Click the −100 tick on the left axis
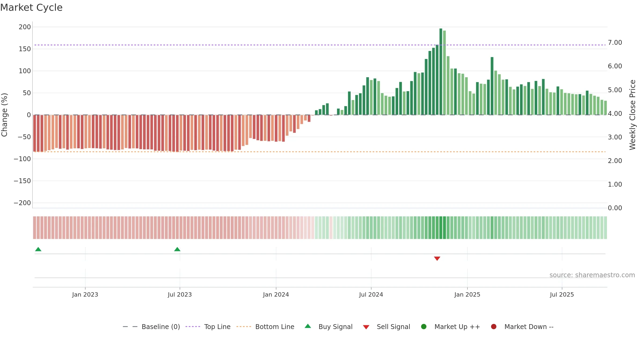 tap(22, 159)
